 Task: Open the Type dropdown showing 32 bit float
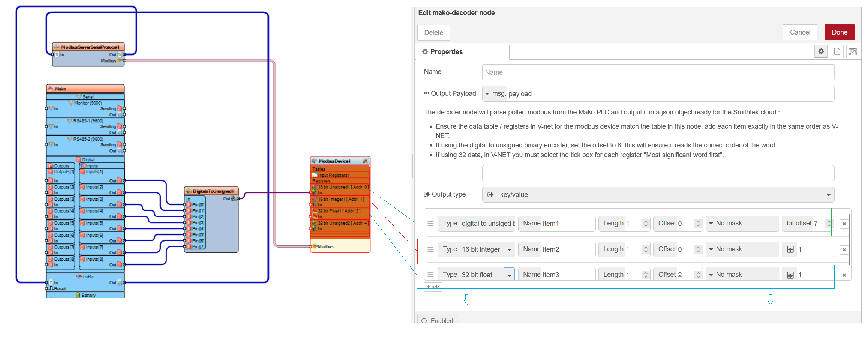(x=477, y=275)
